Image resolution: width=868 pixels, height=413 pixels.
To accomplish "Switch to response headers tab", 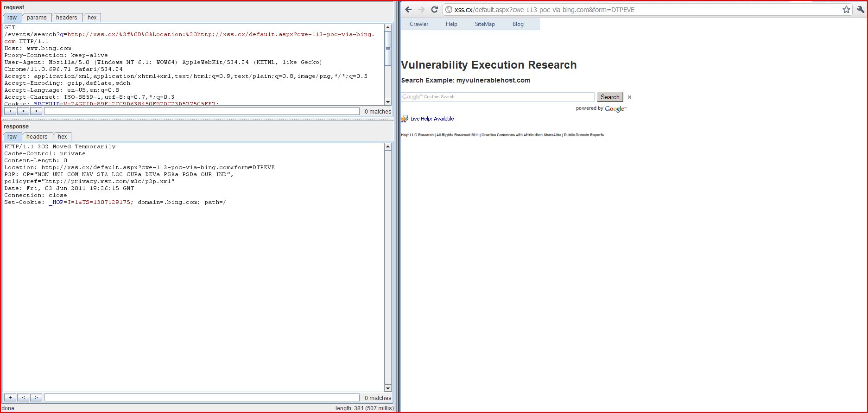I will pyautogui.click(x=37, y=137).
